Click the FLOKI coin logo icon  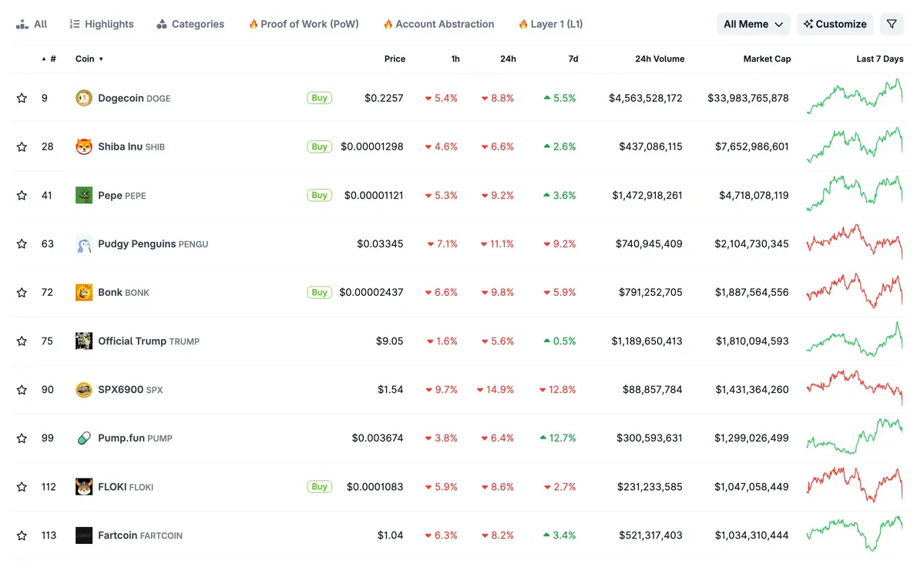pyautogui.click(x=84, y=486)
